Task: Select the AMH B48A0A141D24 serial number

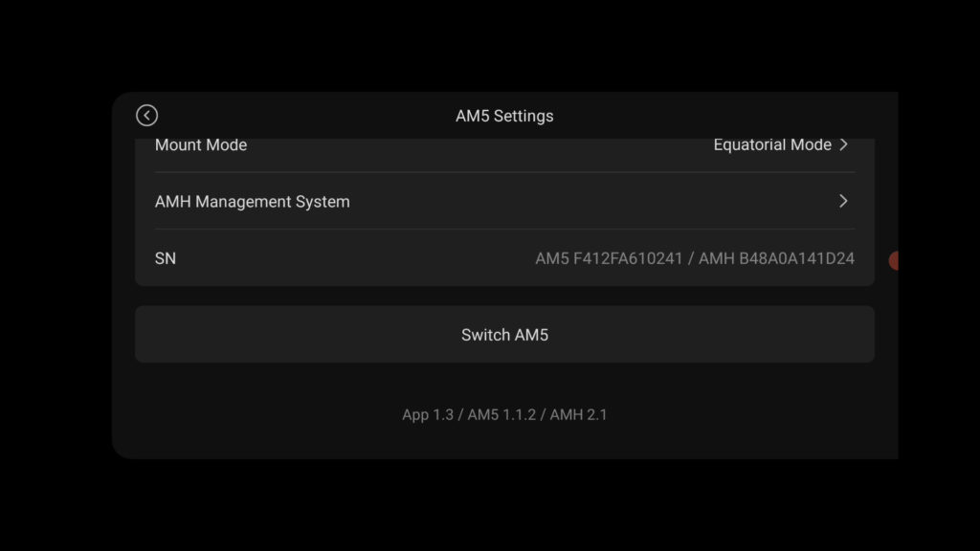Action: [776, 258]
